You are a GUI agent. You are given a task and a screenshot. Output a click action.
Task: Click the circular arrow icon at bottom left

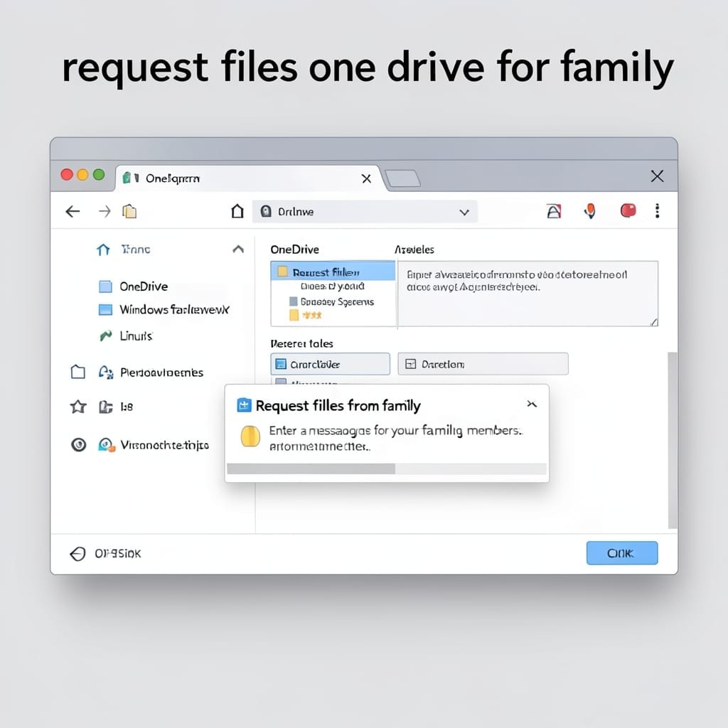point(77,553)
